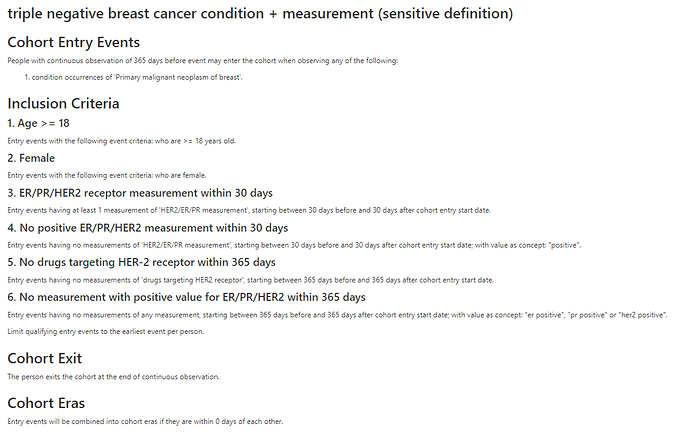The height and width of the screenshot is (435, 690).
Task: Select criterion 2 Female heading
Action: coord(31,158)
